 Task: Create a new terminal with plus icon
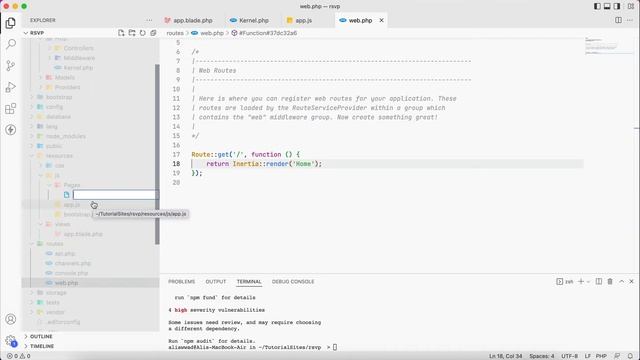click(x=581, y=281)
